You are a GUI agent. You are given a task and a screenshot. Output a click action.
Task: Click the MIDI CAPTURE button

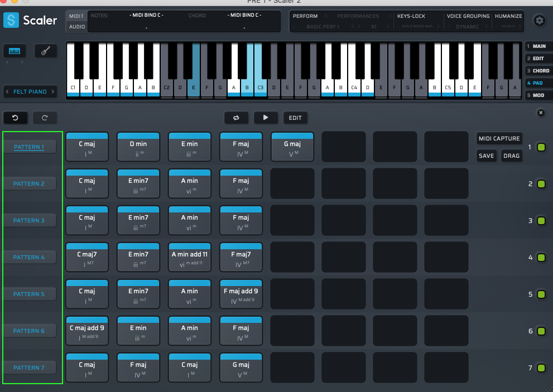pyautogui.click(x=499, y=138)
